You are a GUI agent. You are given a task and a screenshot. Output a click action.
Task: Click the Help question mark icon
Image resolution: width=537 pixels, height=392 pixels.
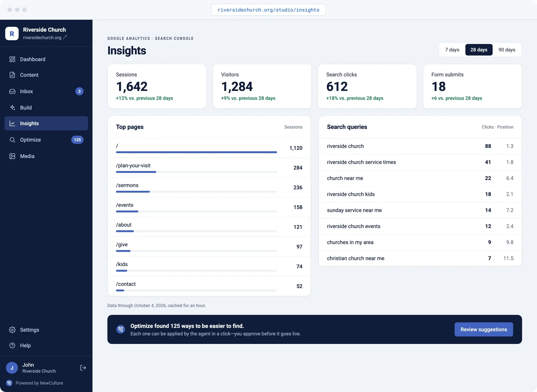(12, 346)
